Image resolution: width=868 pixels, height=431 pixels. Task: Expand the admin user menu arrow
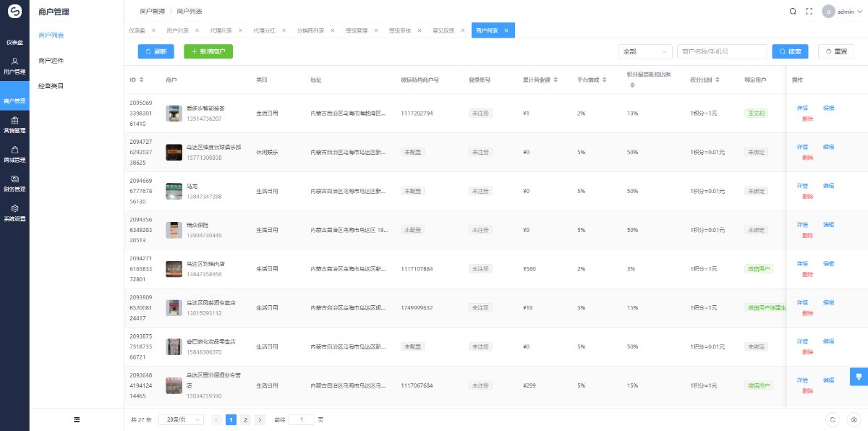[x=859, y=12]
